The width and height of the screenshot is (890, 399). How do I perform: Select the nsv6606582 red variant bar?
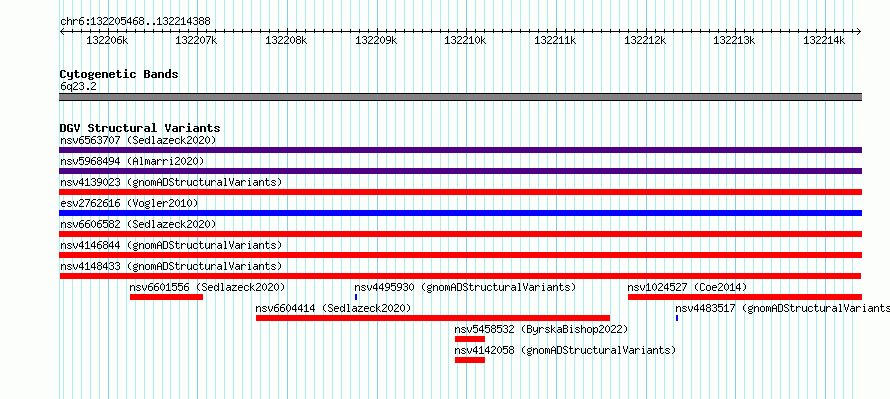click(460, 234)
